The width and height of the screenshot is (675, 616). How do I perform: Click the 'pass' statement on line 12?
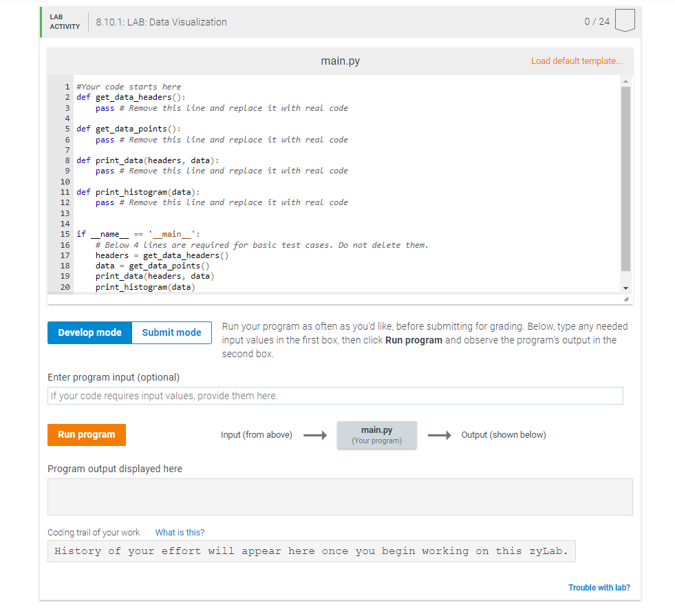tap(105, 202)
